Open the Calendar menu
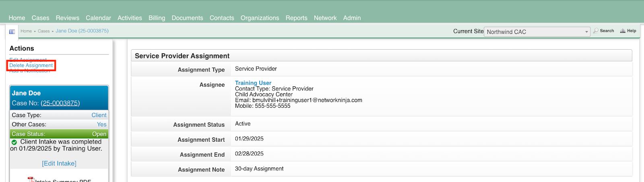This screenshot has height=182, width=644. coord(98,18)
